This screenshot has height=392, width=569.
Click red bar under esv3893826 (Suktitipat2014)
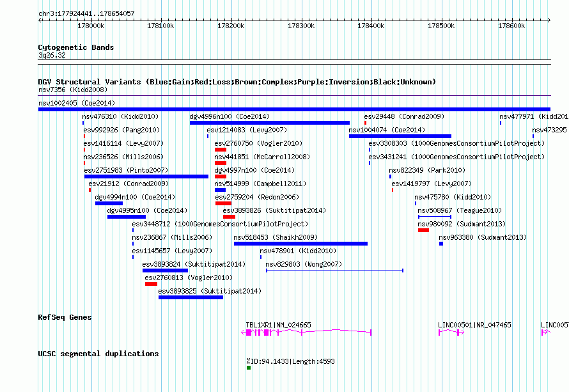pos(229,217)
